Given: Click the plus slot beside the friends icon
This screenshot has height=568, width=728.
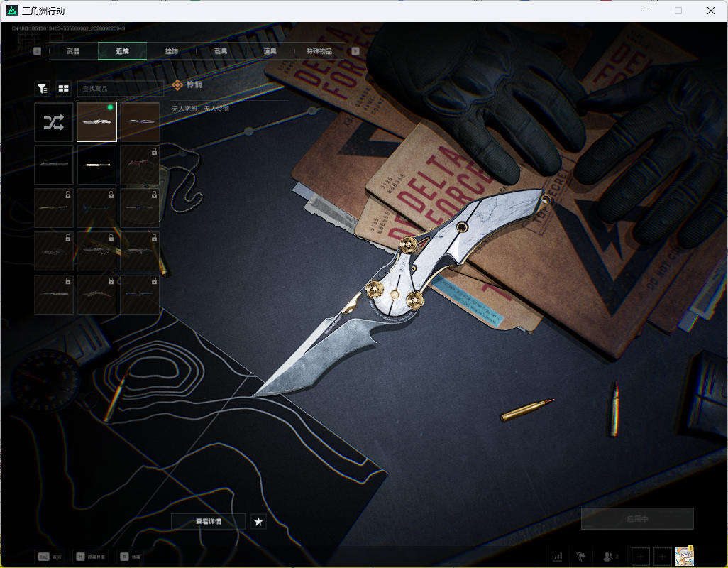Looking at the screenshot, I should [640, 557].
